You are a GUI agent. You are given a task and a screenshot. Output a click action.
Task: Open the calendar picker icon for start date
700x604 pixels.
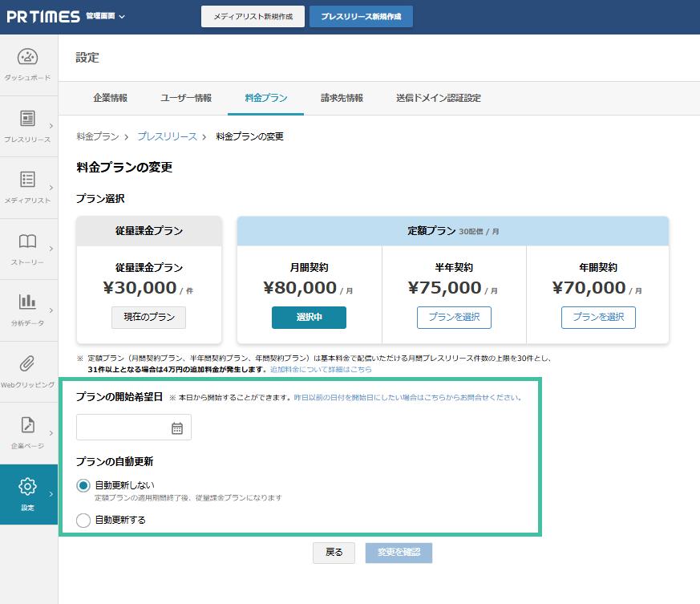[x=177, y=428]
